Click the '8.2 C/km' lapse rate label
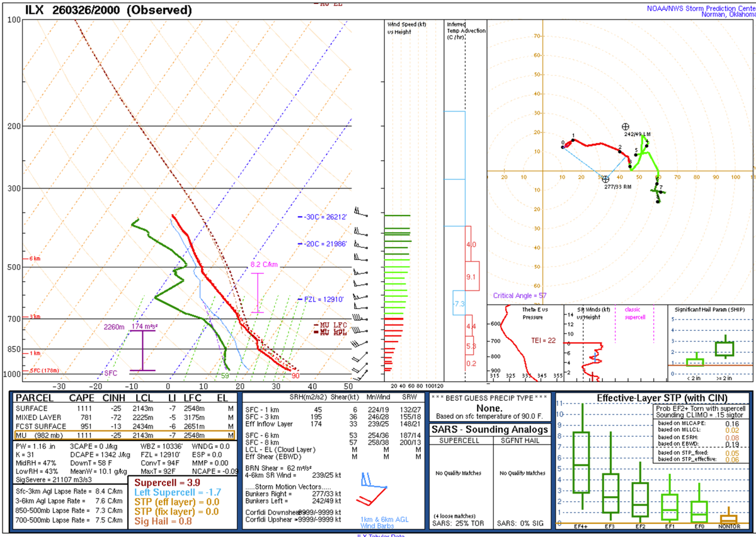 [x=264, y=265]
